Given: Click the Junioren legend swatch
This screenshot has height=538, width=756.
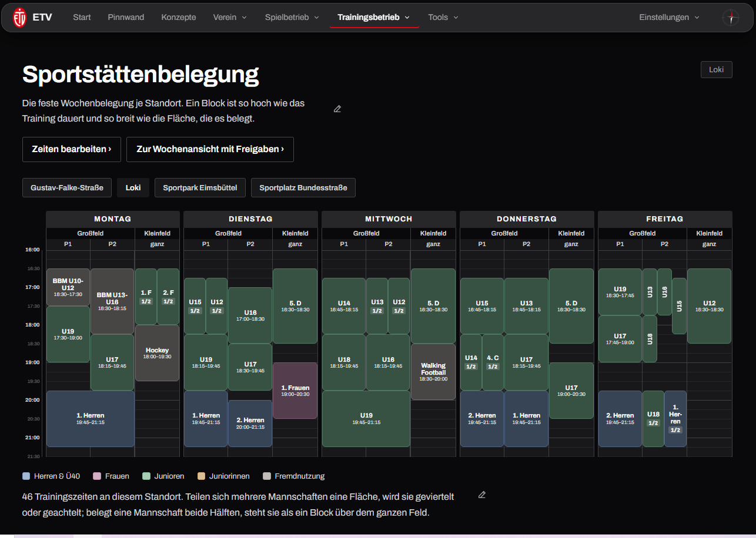Looking at the screenshot, I should coord(146,476).
